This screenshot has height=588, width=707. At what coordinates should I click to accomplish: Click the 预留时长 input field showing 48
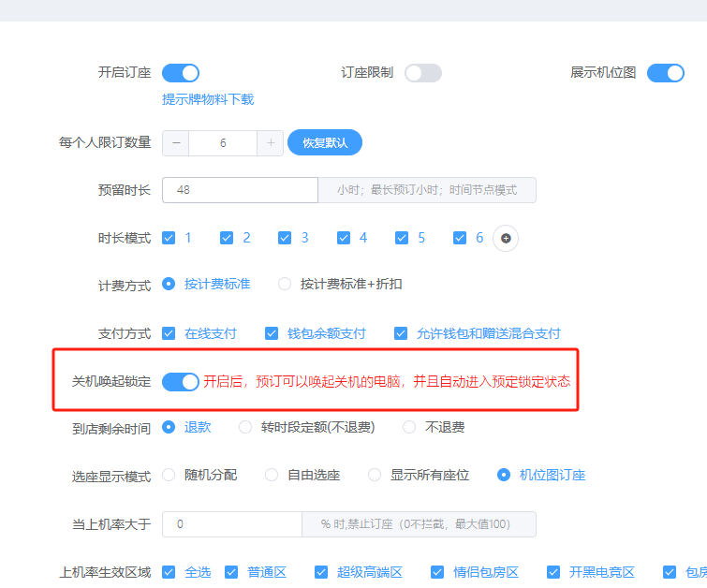pyautogui.click(x=241, y=190)
